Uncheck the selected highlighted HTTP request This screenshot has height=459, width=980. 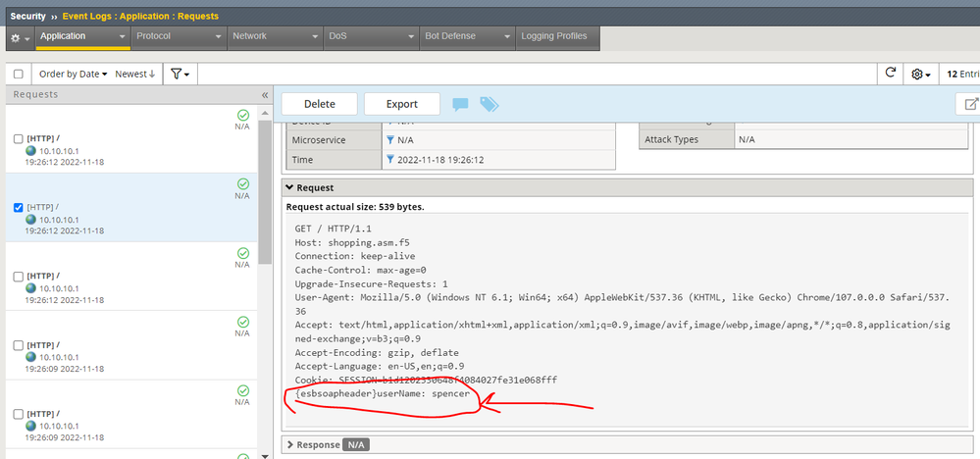[19, 208]
